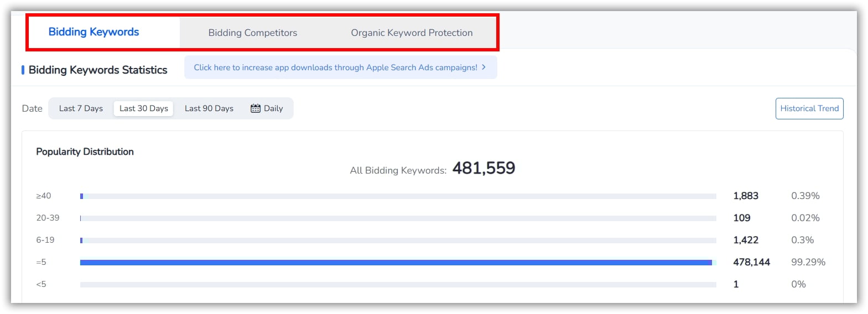Select the Last 90 Days date range
868x314 pixels.
209,108
